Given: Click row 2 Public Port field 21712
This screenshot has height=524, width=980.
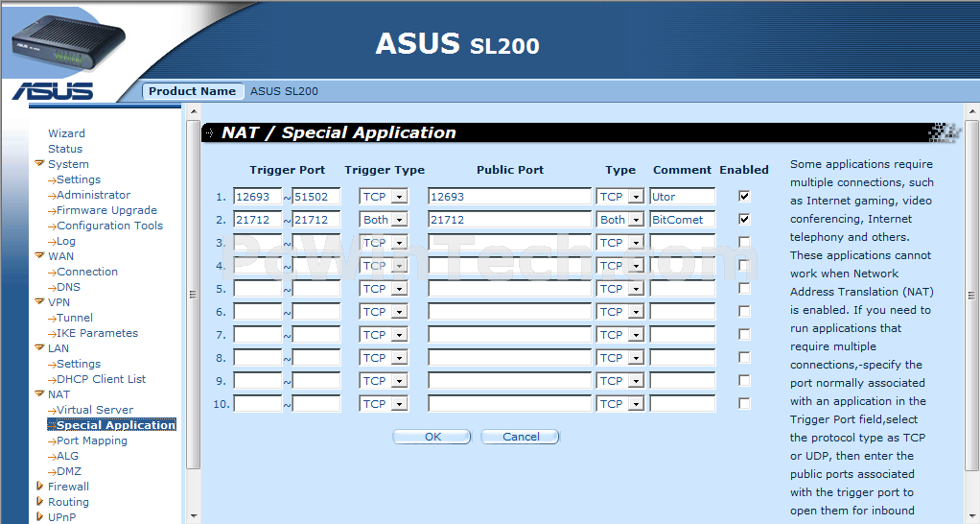Looking at the screenshot, I should 509,220.
